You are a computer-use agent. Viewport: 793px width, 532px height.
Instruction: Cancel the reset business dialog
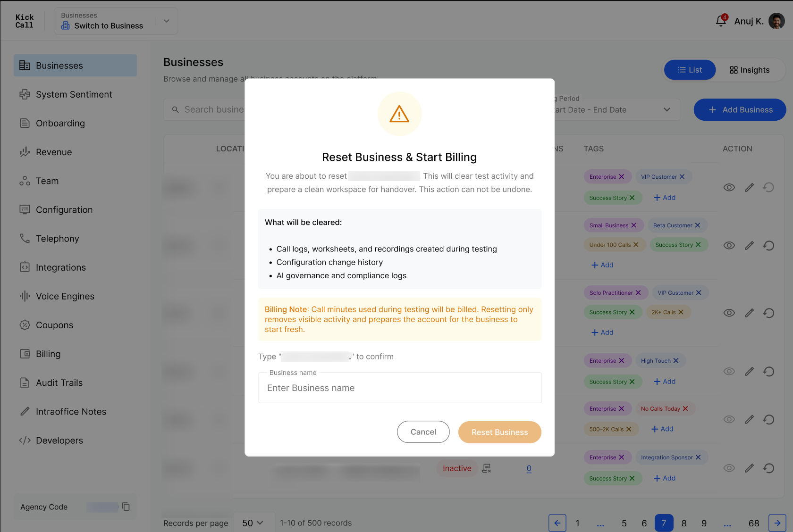(423, 432)
